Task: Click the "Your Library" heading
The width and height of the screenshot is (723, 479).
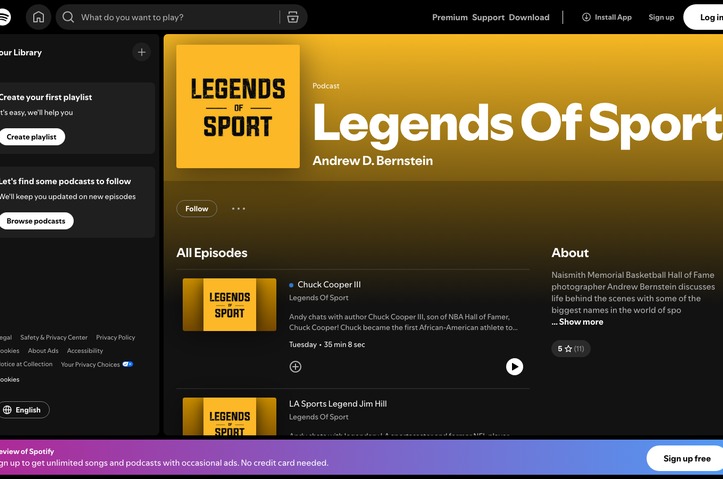Action: point(21,53)
